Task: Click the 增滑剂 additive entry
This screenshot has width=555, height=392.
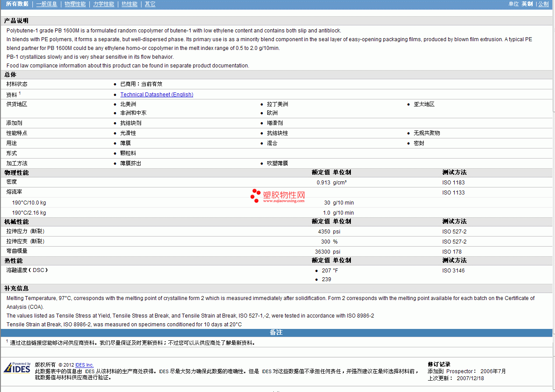Action: [275, 123]
